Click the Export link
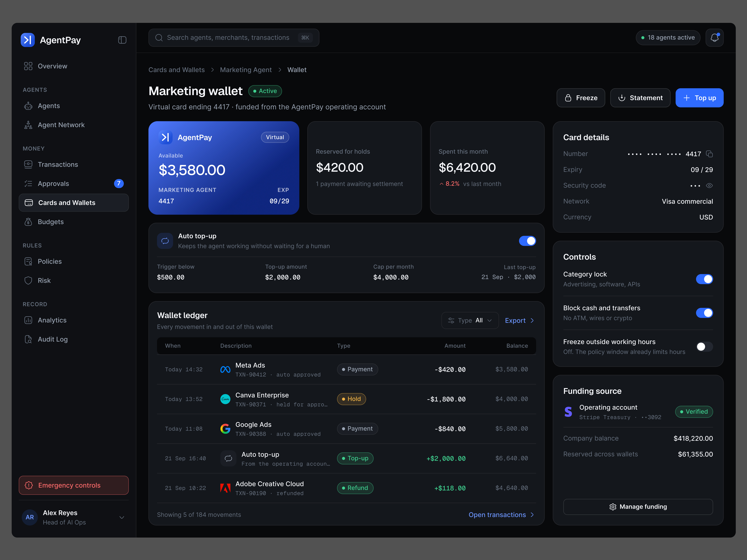Screen dimensions: 747x560 [x=519, y=321]
